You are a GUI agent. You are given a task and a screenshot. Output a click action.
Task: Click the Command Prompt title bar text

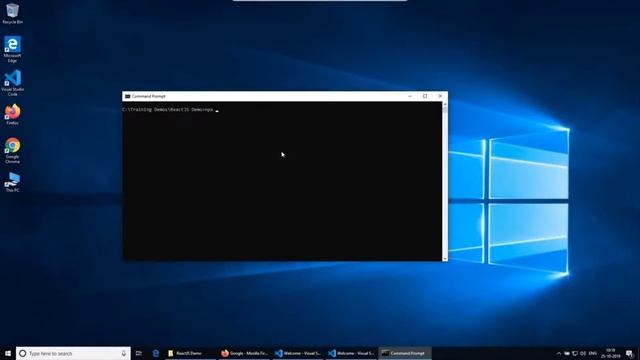click(149, 96)
